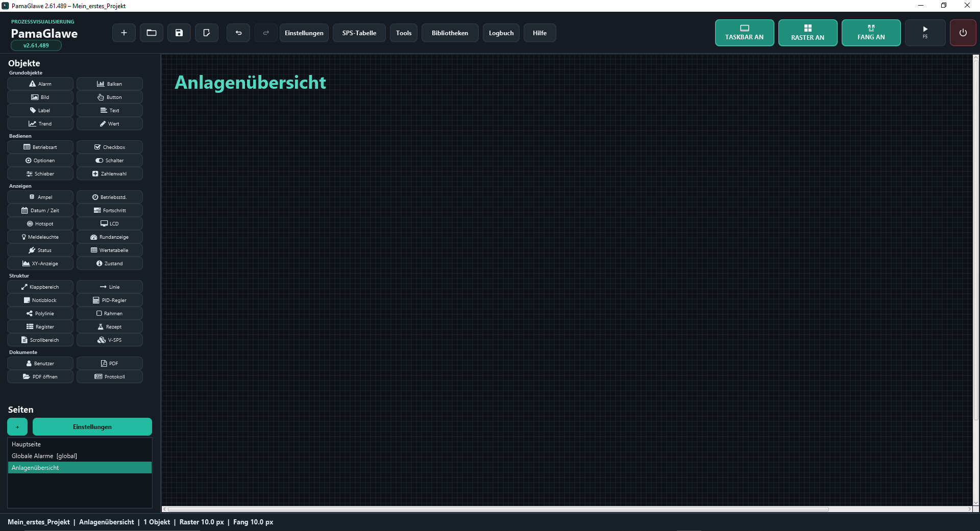The height and width of the screenshot is (531, 980).
Task: Add an Alarm object
Action: tap(40, 84)
